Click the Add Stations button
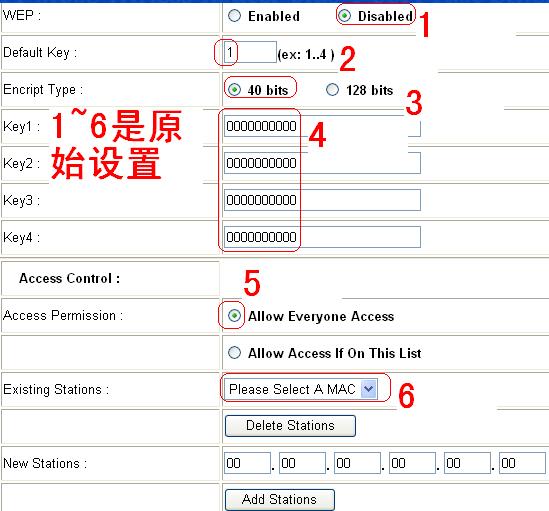Screen dimensions: 549x511 (x=279, y=500)
